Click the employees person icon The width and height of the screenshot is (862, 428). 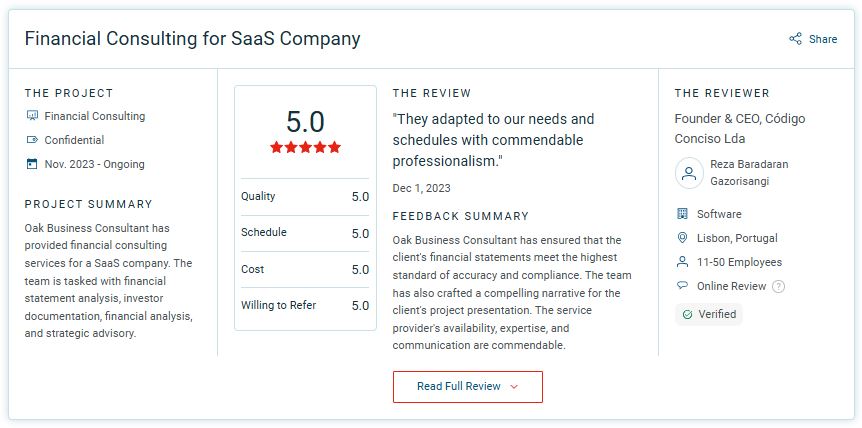(x=682, y=262)
